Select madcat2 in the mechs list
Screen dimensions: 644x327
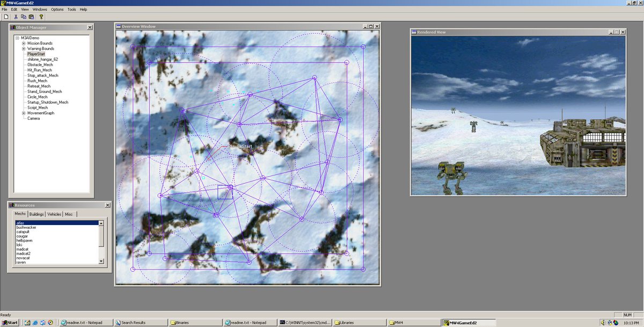click(x=57, y=253)
